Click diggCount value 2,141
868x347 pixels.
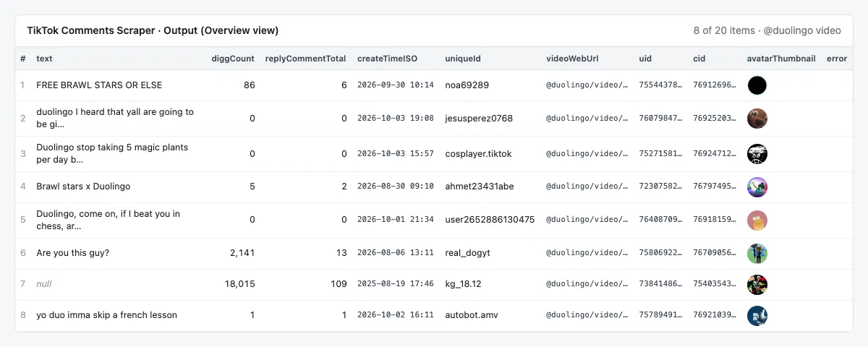tap(242, 254)
